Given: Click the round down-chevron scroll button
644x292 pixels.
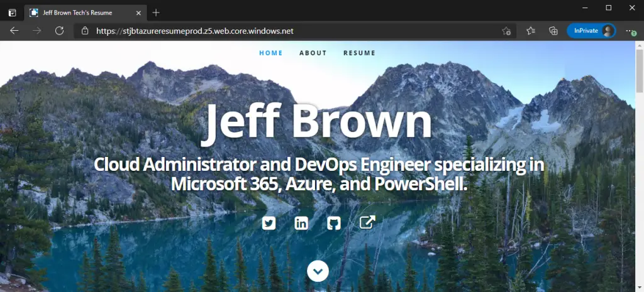Looking at the screenshot, I should [318, 271].
